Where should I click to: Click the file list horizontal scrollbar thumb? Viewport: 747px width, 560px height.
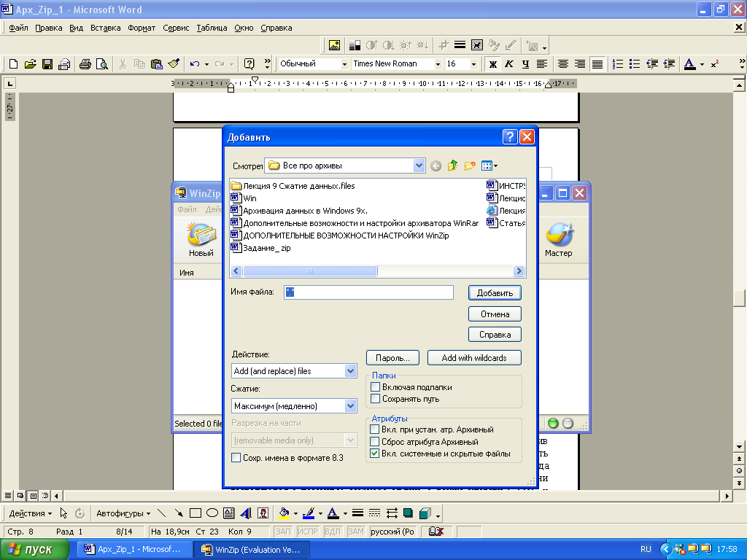pos(310,271)
